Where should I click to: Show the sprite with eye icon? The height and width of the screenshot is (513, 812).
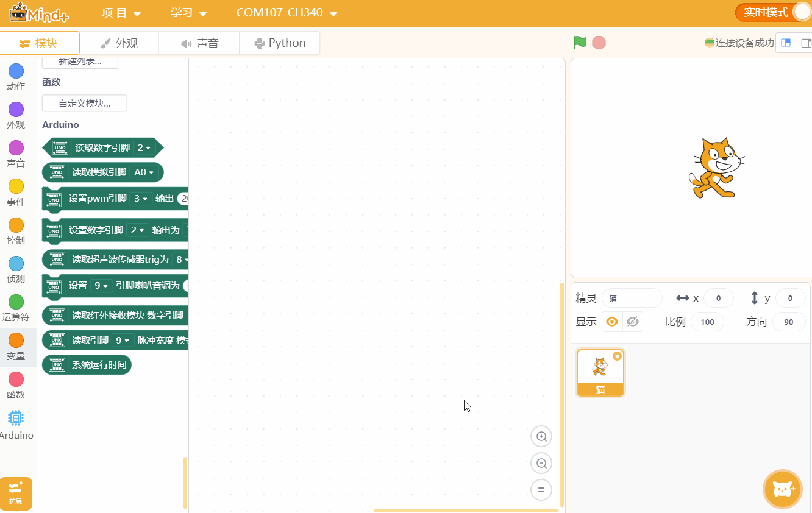tap(612, 322)
